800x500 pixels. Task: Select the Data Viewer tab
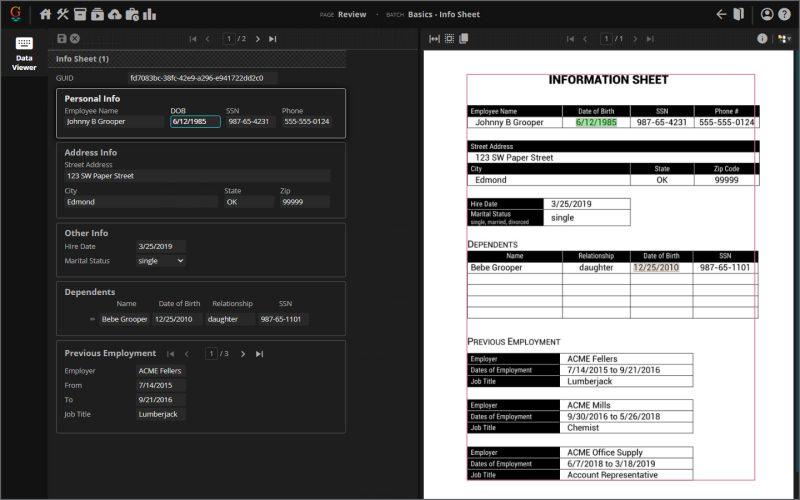coord(24,53)
